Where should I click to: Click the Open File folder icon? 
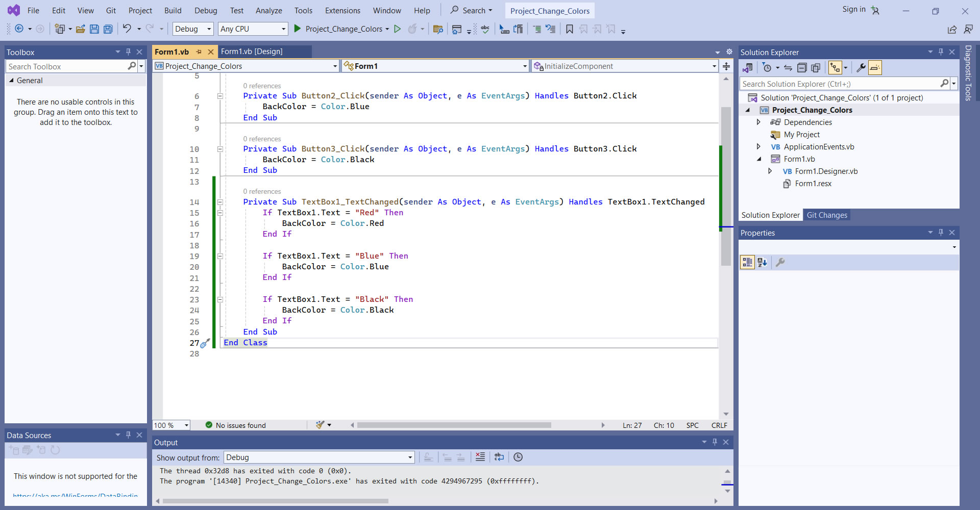(x=80, y=29)
